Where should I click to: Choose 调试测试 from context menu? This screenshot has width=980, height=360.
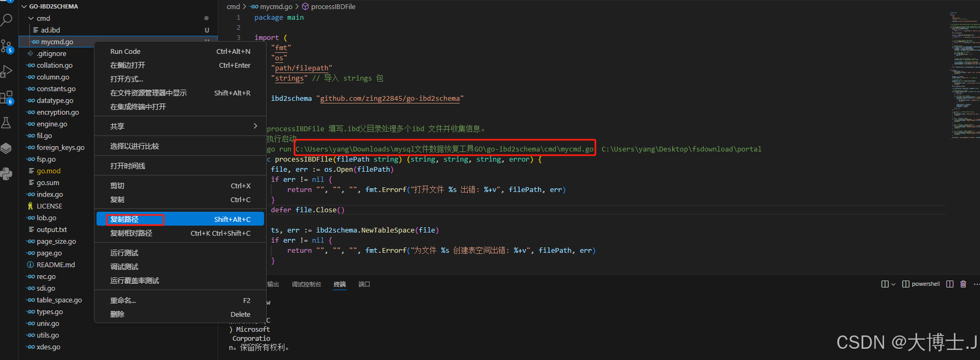click(x=180, y=267)
